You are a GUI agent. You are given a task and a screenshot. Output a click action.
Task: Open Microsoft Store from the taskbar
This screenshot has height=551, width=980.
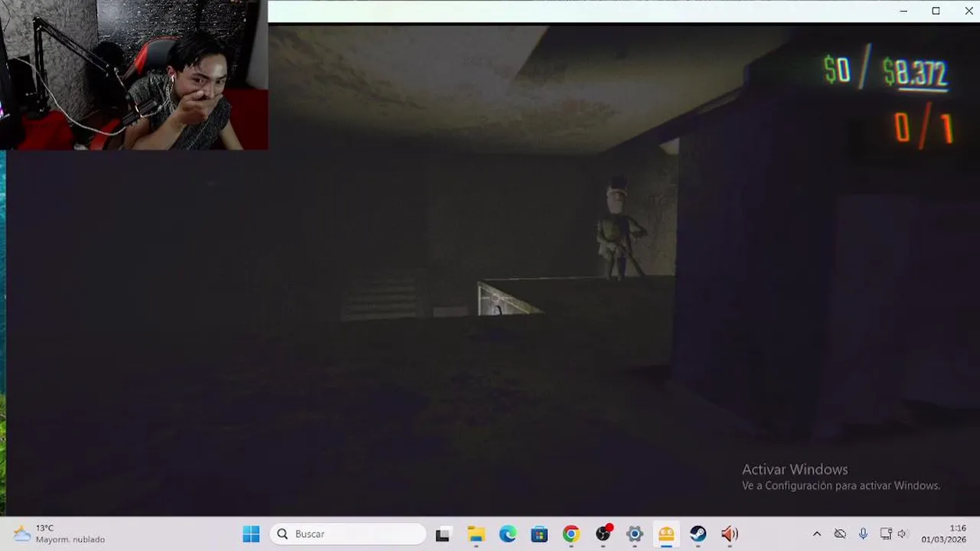point(540,534)
